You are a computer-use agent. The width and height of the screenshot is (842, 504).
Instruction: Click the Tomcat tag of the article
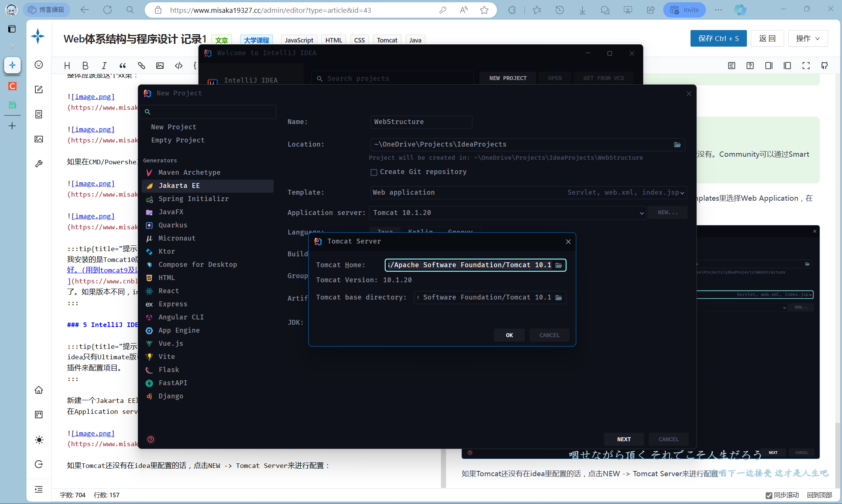387,40
